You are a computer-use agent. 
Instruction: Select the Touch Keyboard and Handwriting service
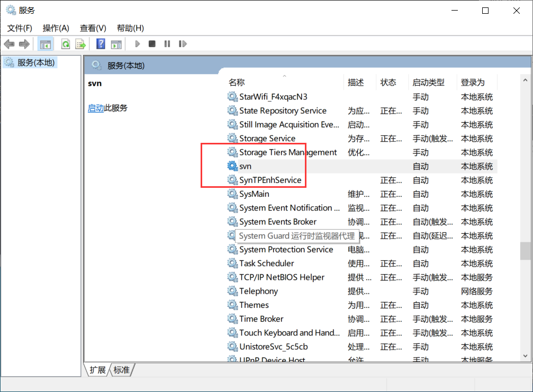(290, 333)
